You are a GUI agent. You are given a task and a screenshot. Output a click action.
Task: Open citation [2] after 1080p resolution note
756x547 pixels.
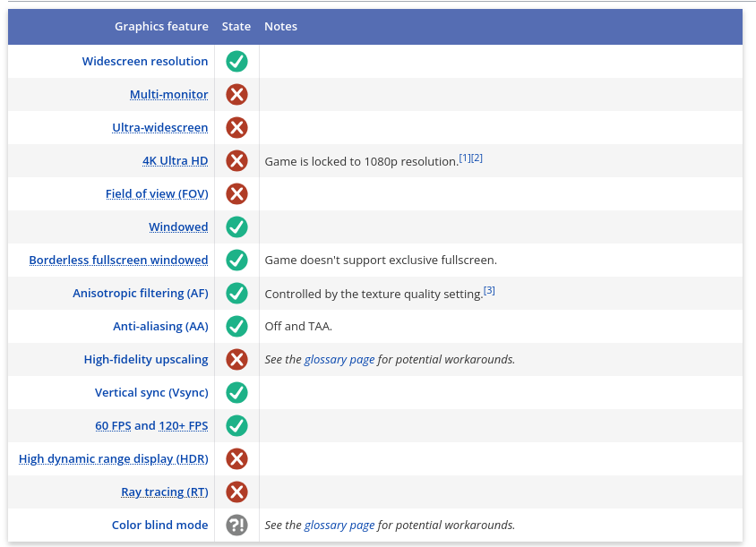coord(477,158)
